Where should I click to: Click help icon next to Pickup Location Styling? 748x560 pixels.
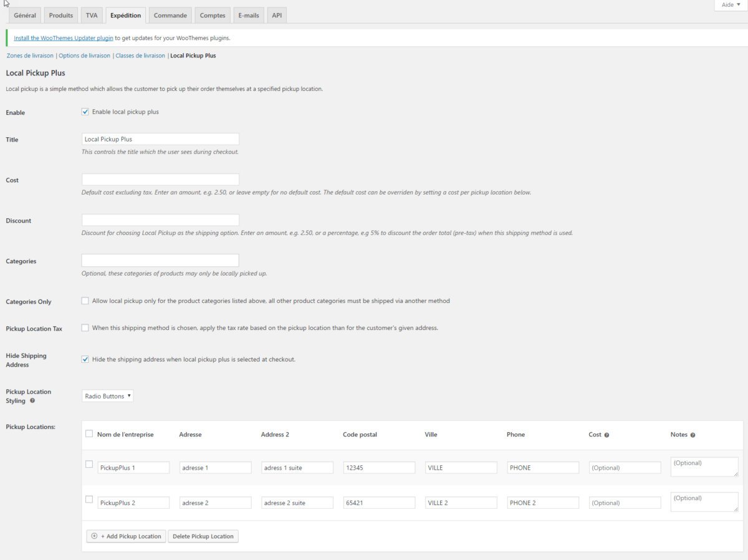click(32, 401)
